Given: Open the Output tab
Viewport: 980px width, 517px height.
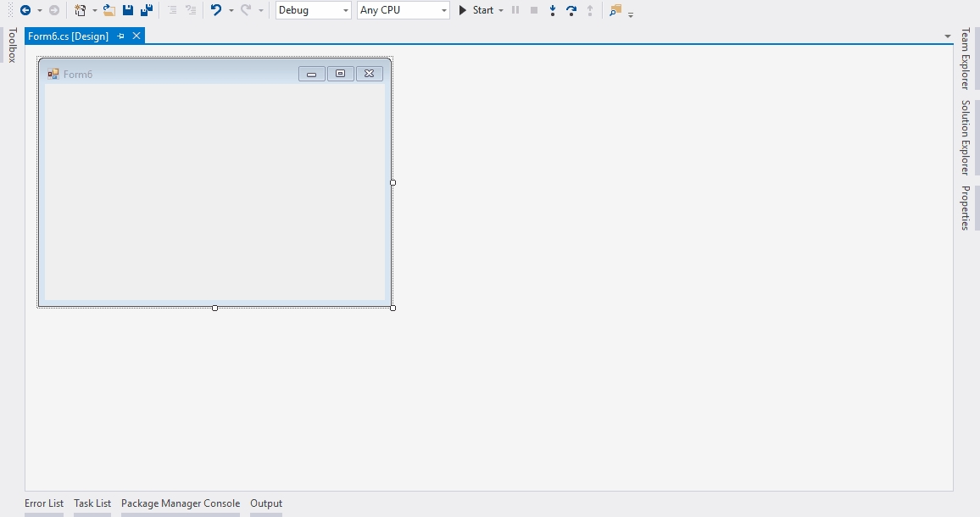Looking at the screenshot, I should click(266, 503).
